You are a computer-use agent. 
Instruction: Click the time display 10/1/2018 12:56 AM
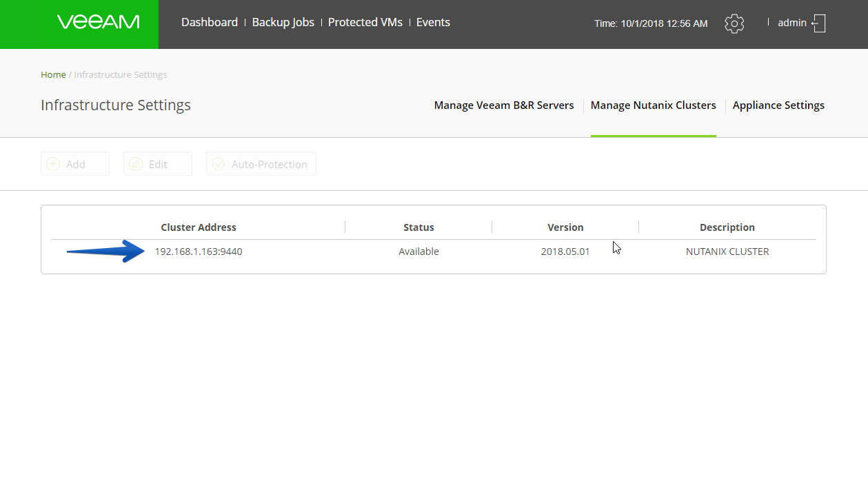(651, 23)
